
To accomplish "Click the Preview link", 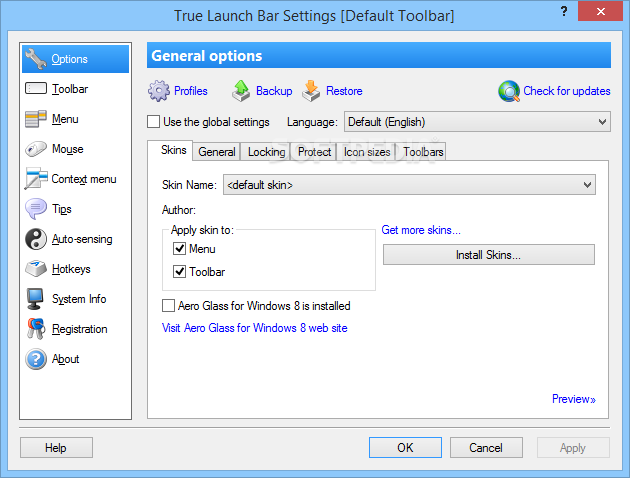I will point(573,399).
